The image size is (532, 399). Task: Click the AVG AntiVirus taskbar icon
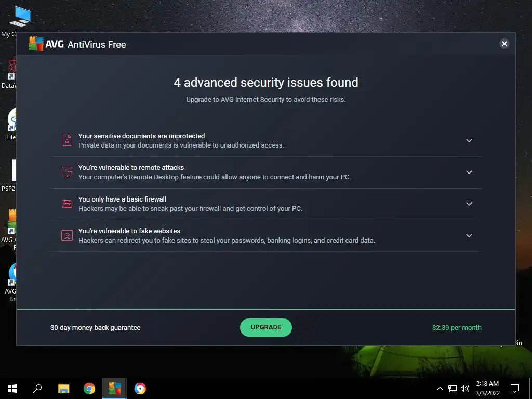coord(115,389)
